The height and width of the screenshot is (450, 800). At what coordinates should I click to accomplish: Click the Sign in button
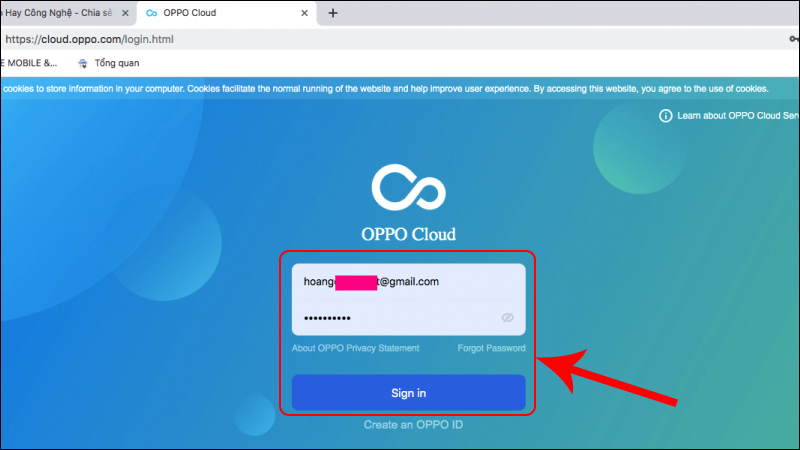(408, 392)
